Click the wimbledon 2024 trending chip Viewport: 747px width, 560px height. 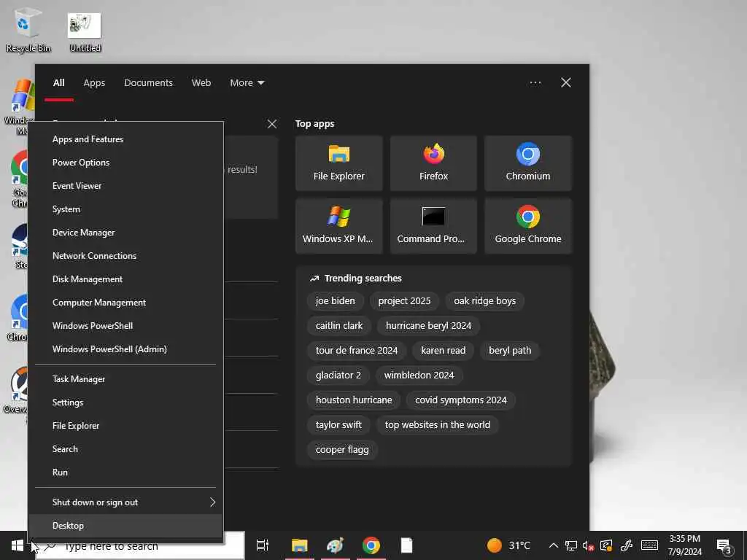point(419,376)
